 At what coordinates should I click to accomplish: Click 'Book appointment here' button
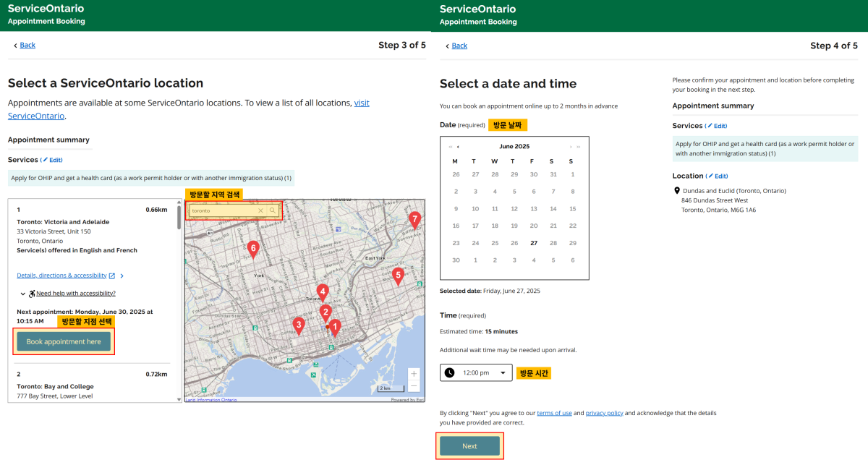pos(64,341)
